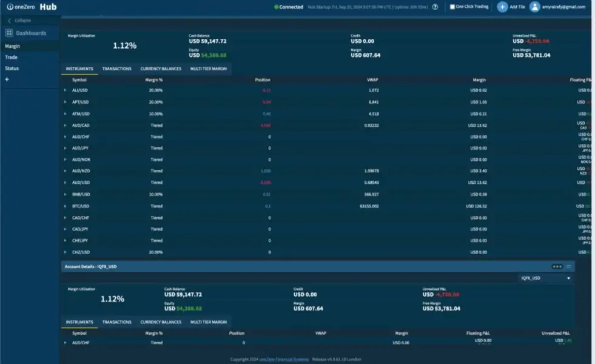
Task: Click the CAD/CHF symbol text
Action: coord(81,218)
